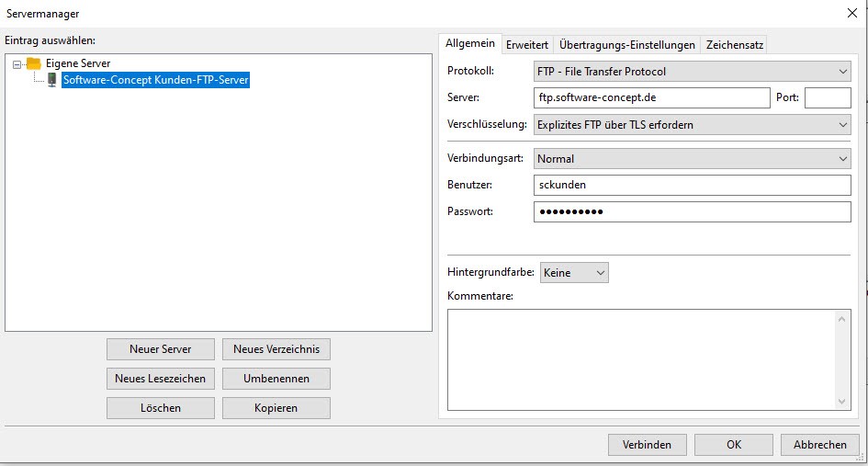Select Software-Concept Kunden-FTP-Server entry
The image size is (868, 466).
pyautogui.click(x=155, y=80)
